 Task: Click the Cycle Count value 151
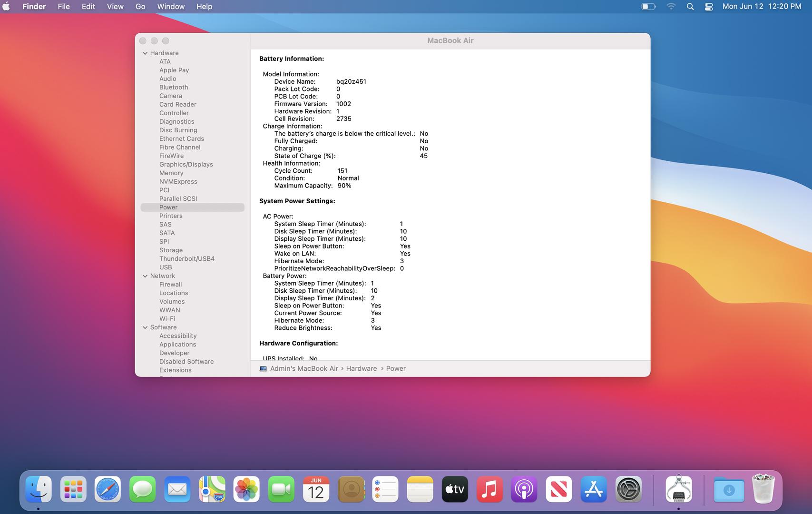tap(342, 171)
